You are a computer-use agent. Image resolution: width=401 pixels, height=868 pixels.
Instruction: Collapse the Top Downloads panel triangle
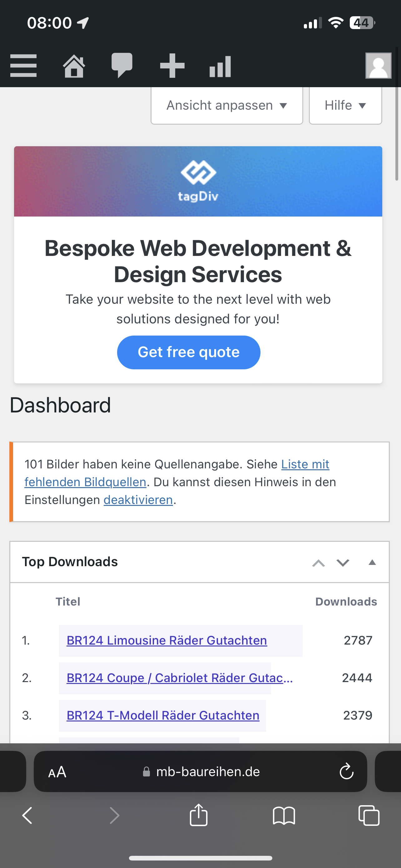(372, 562)
